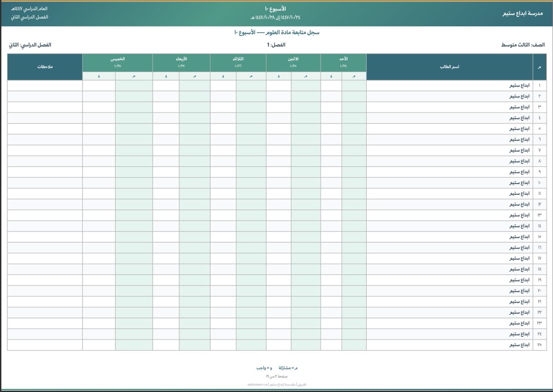Click student name 'ابداع ستيم' in row ٢١

click(519, 302)
